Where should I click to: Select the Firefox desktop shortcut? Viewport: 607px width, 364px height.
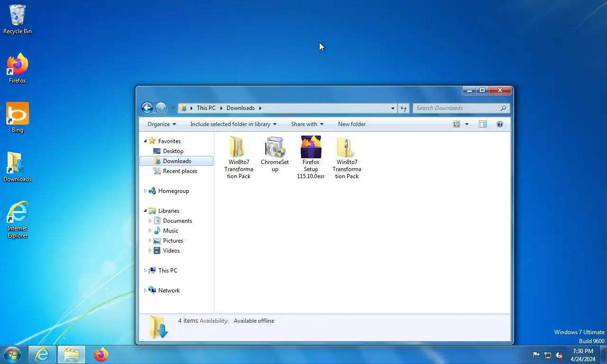click(x=18, y=68)
